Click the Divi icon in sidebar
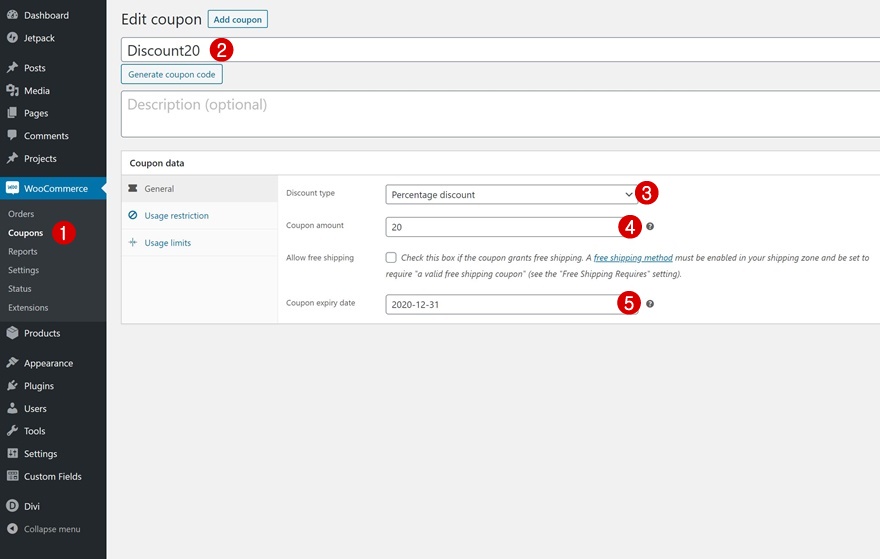Viewport: 880px width, 559px height. pos(12,506)
